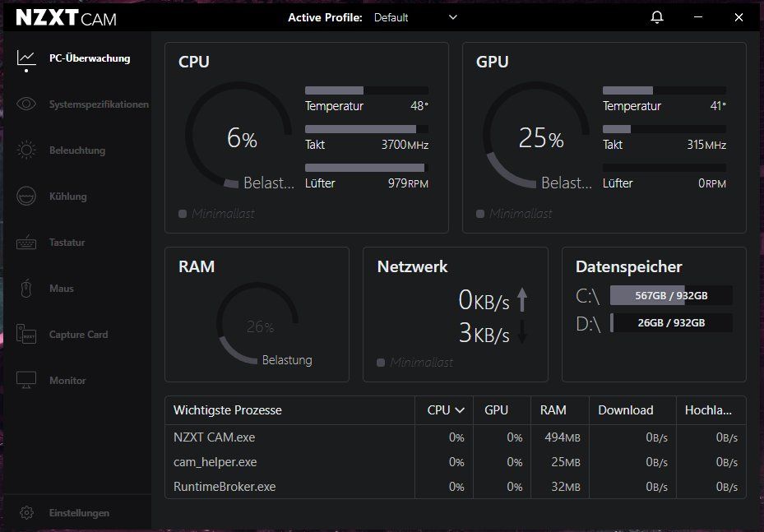Click the network download arrow icon

point(522,332)
